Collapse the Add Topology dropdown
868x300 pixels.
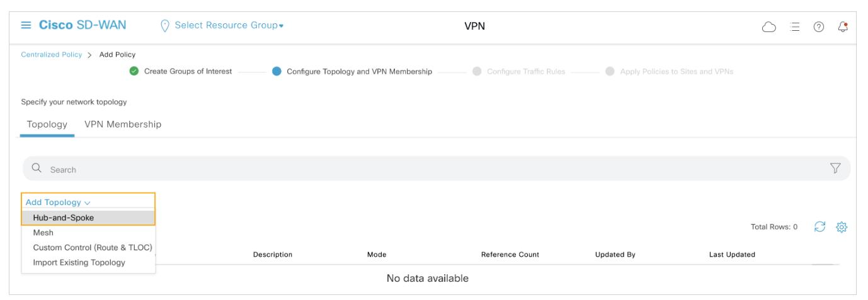[x=58, y=202]
